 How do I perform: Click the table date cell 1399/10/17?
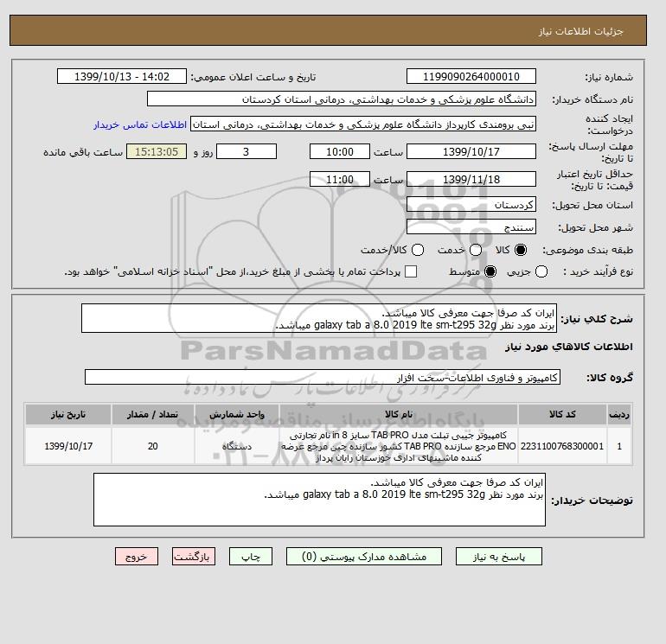pyautogui.click(x=68, y=446)
